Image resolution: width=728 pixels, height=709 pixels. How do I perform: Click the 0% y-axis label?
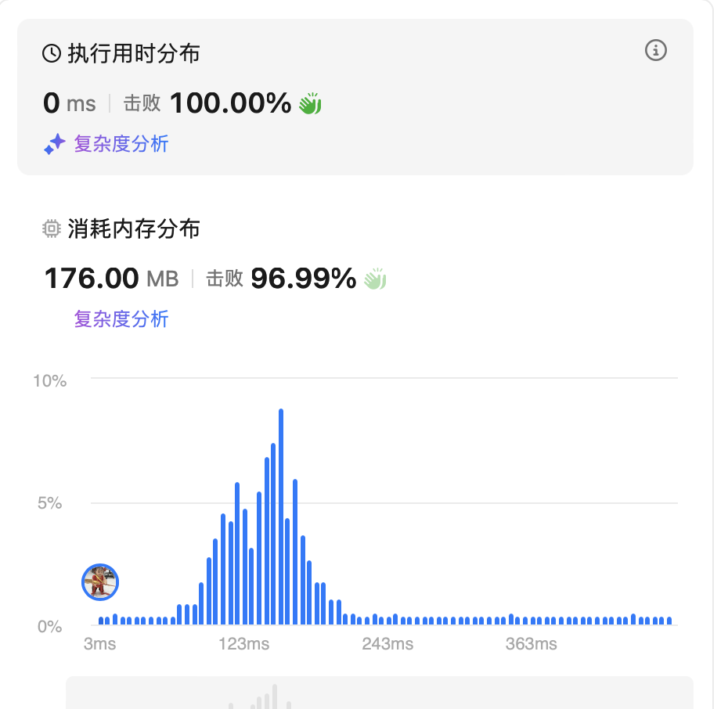[49, 627]
